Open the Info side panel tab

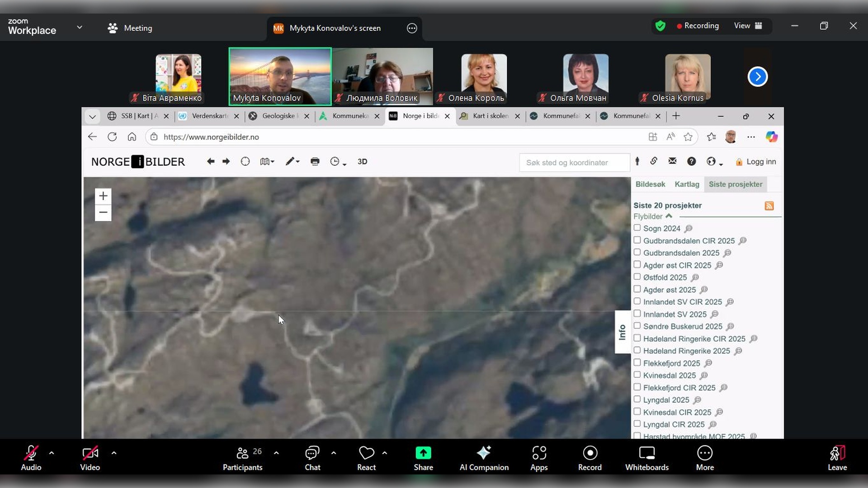[623, 332]
